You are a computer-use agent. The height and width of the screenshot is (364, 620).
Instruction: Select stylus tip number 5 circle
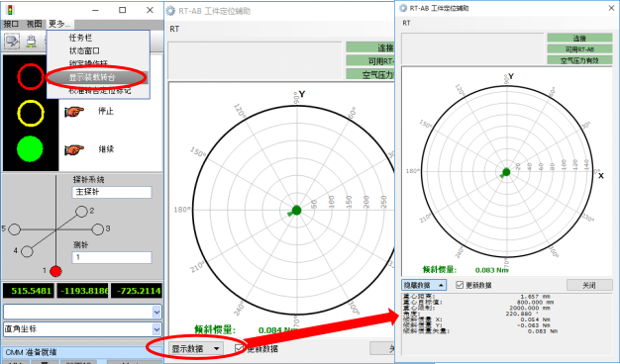click(x=15, y=229)
